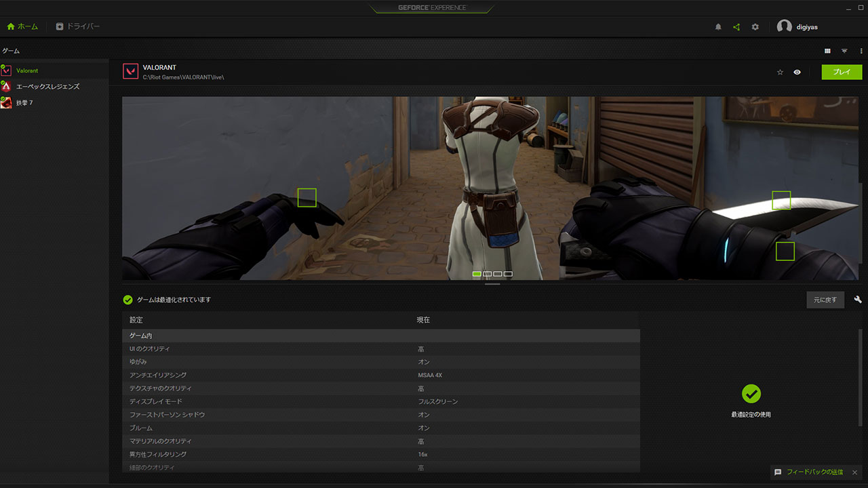The width and height of the screenshot is (868, 488).
Task: Click the VALORANT title in the game header
Action: (159, 68)
